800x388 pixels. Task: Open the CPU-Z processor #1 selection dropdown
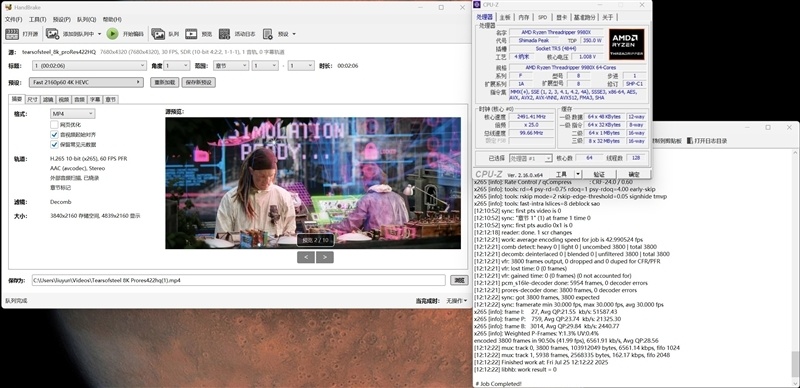click(x=530, y=158)
